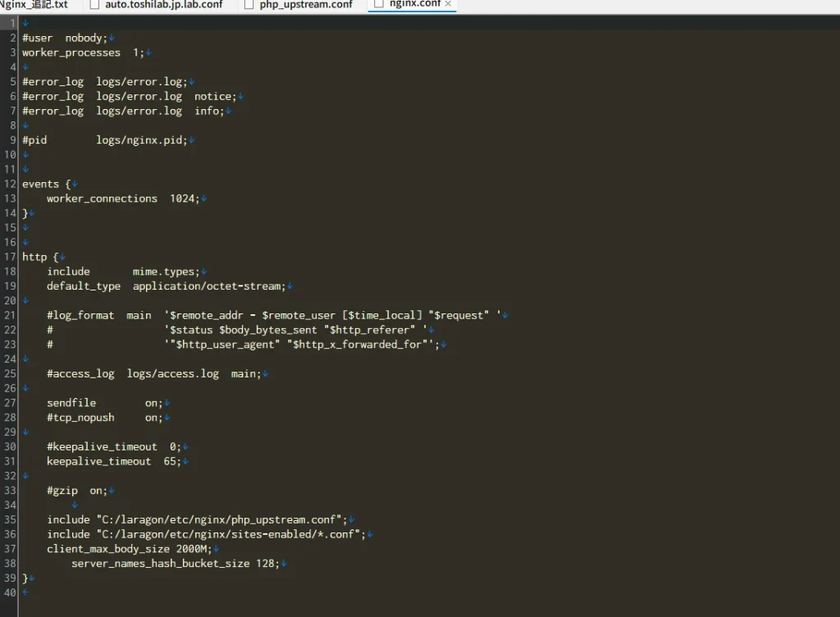This screenshot has height=617, width=840.
Task: Click '#access_log logs/access.log main;' line
Action: click(153, 374)
